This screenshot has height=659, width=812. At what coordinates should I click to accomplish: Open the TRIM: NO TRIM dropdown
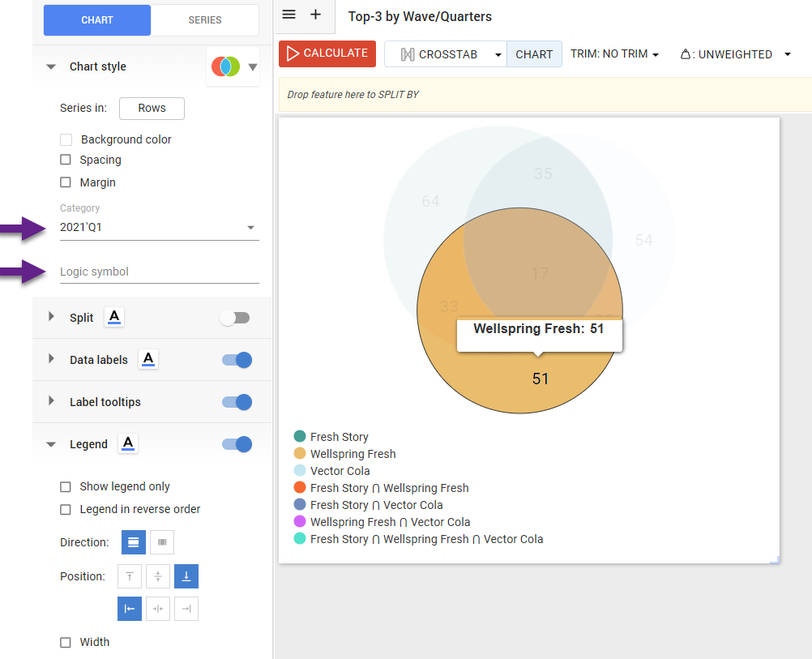pos(614,54)
